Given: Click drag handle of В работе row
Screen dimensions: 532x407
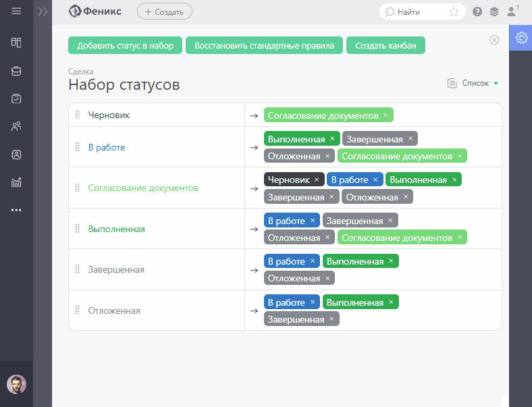Looking at the screenshot, I should (78, 147).
